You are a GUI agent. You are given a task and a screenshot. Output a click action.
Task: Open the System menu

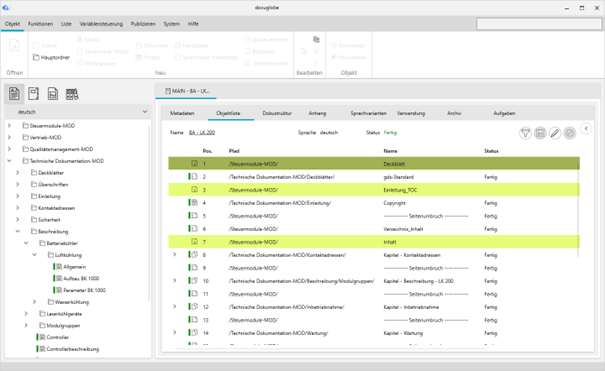click(171, 24)
